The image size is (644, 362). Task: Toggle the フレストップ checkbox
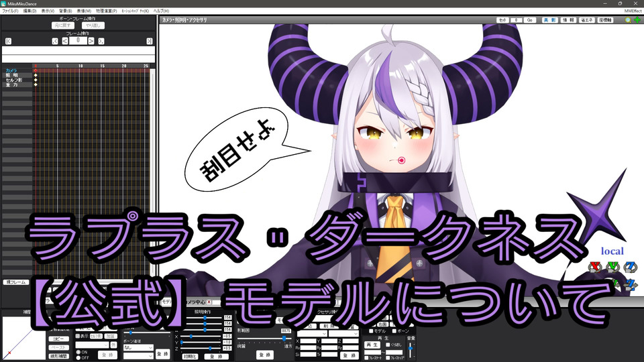[x=388, y=358]
